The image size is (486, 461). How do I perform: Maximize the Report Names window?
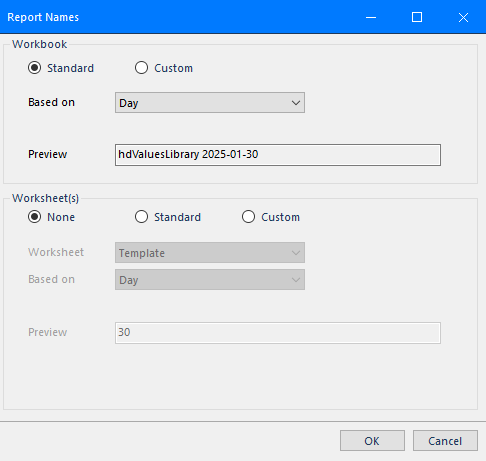[x=417, y=17]
